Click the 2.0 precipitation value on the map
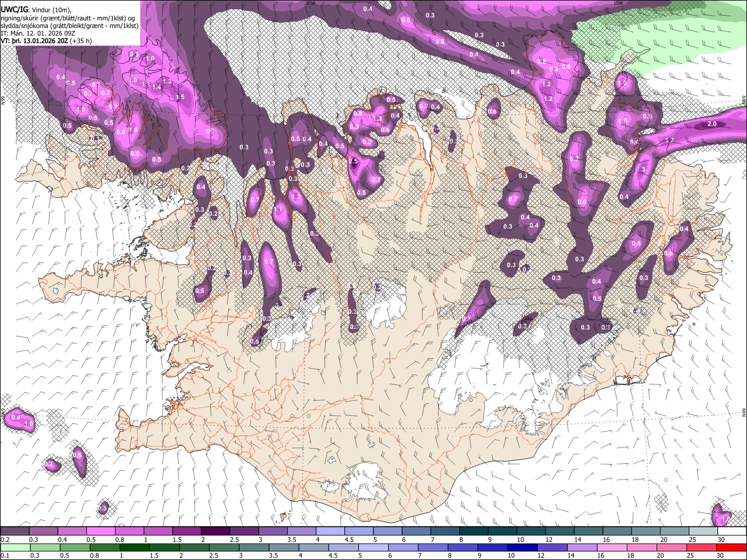Viewport: 747px width, 560px height. (x=712, y=124)
